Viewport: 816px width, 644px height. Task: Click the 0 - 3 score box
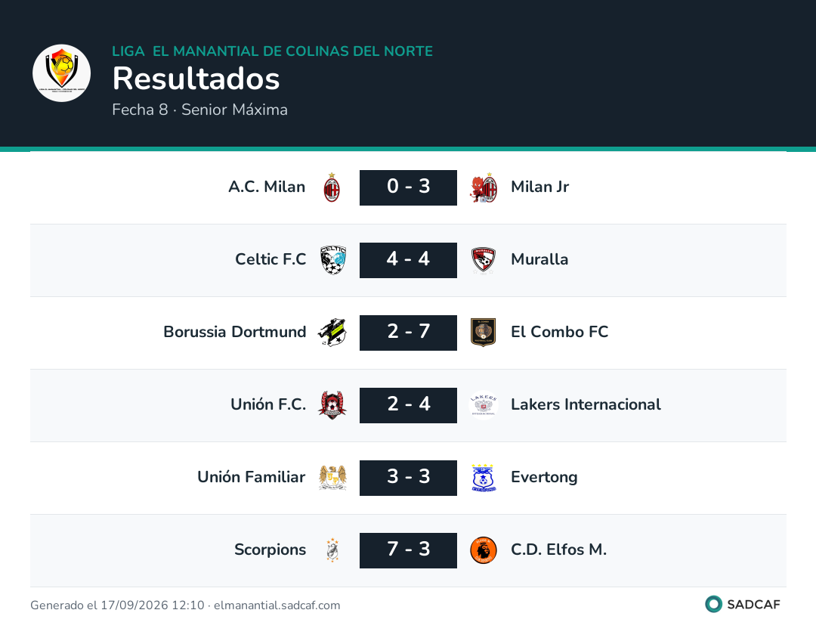pyautogui.click(x=408, y=187)
